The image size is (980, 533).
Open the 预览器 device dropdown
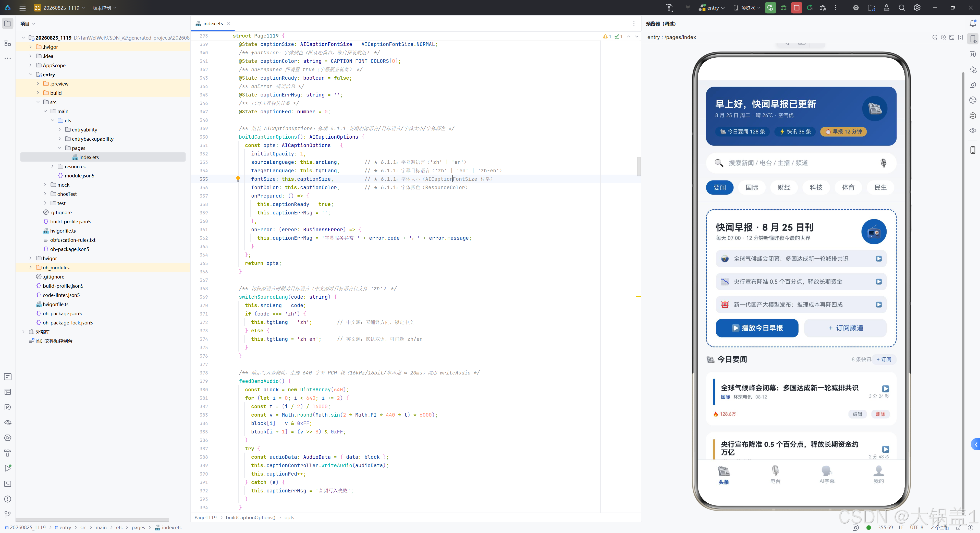(x=746, y=8)
